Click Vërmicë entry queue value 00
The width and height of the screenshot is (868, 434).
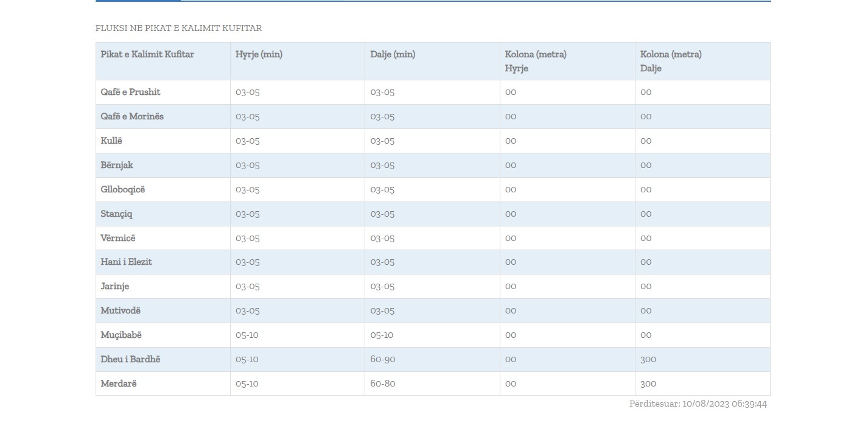click(511, 238)
